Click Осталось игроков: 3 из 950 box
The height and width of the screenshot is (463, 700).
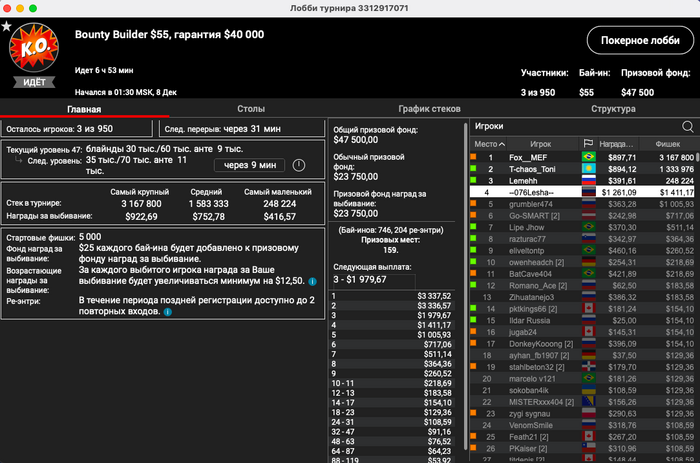pyautogui.click(x=76, y=129)
